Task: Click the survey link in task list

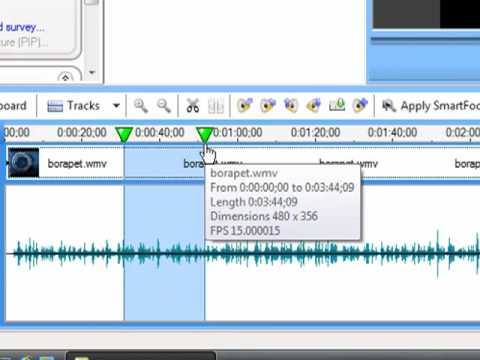Action: point(22,27)
